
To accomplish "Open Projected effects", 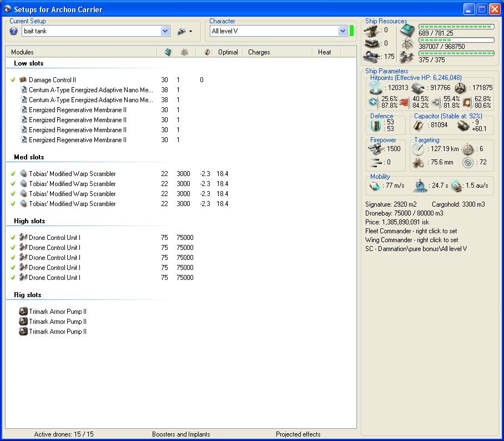I will [298, 434].
